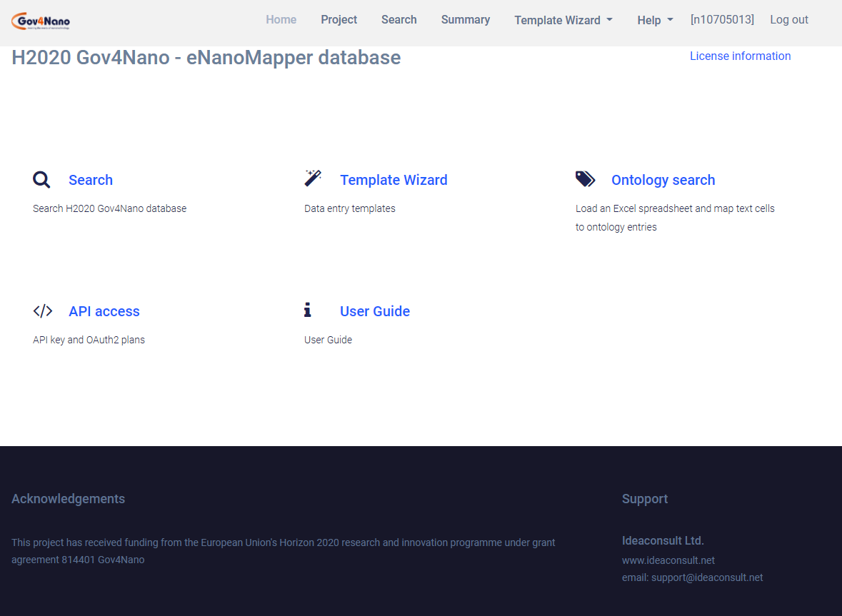Click the info icon beside User Guide
The height and width of the screenshot is (616, 842).
pos(308,310)
